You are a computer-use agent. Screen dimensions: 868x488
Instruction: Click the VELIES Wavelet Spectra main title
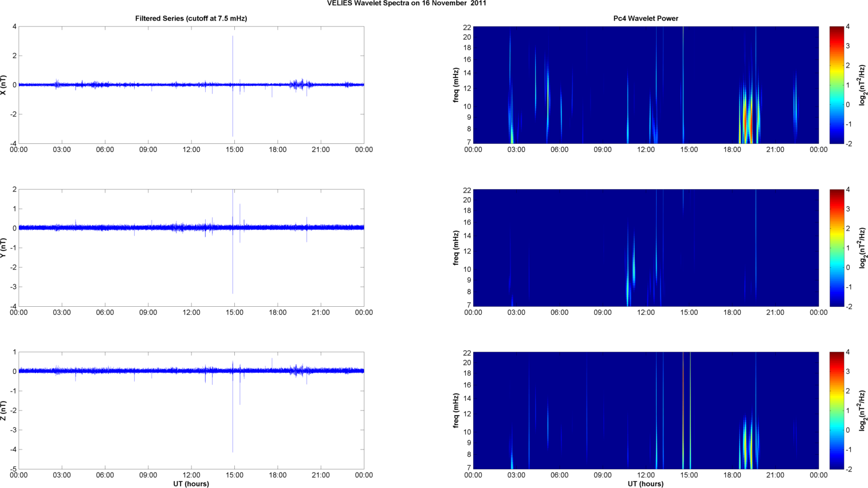point(406,3)
